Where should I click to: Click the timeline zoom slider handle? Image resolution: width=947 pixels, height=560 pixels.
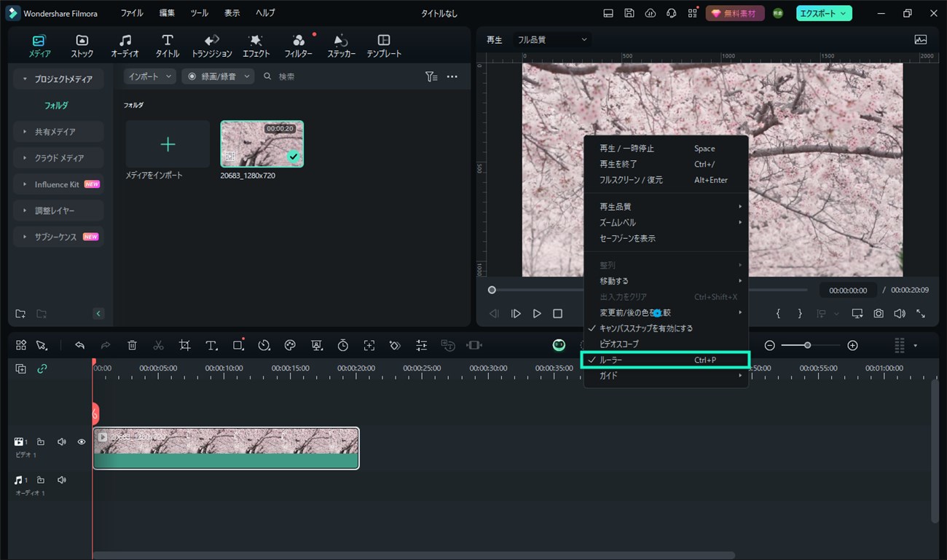pyautogui.click(x=807, y=345)
